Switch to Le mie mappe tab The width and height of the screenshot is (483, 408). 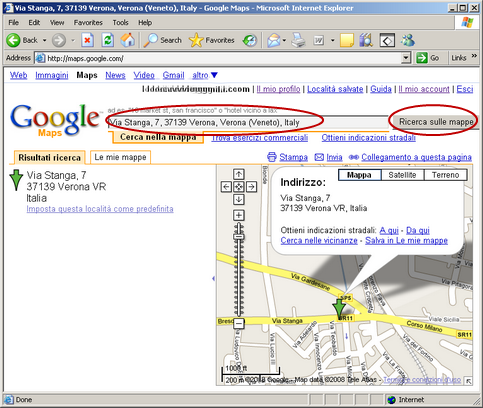[x=120, y=157]
